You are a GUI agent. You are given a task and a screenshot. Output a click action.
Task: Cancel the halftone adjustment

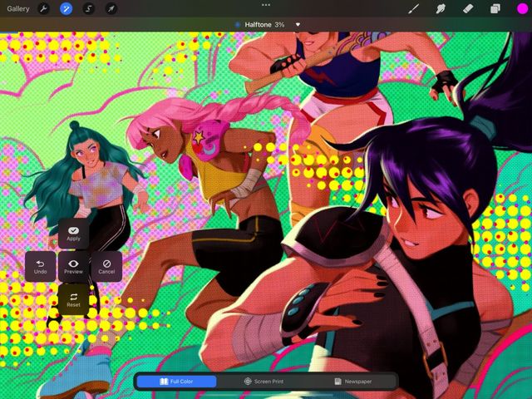(106, 267)
